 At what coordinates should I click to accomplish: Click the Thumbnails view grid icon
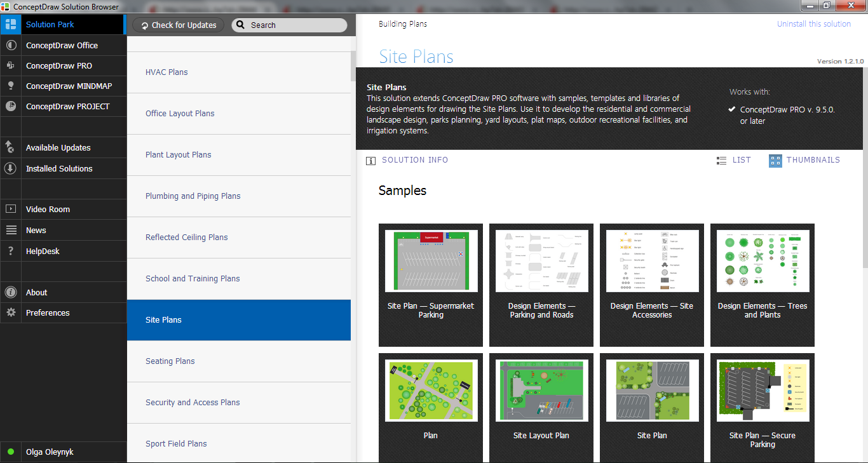[775, 161]
